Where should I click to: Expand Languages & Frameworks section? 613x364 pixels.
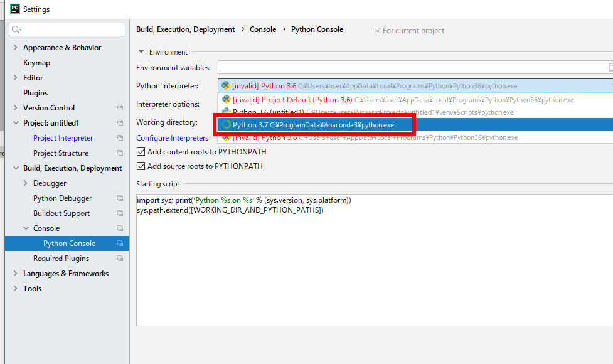click(x=15, y=273)
